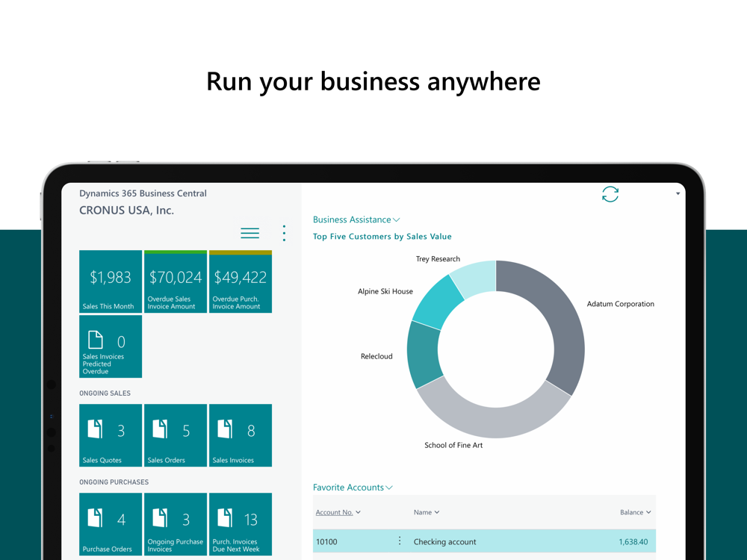This screenshot has height=560, width=747.
Task: Open the Name column header dropdown
Action: coord(427,512)
